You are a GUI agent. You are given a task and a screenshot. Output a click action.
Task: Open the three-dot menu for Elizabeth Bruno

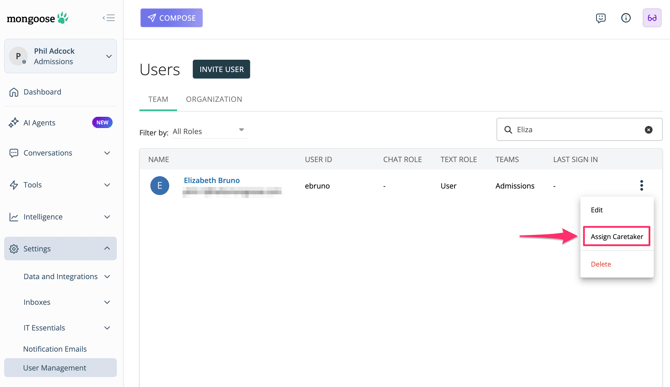tap(641, 185)
